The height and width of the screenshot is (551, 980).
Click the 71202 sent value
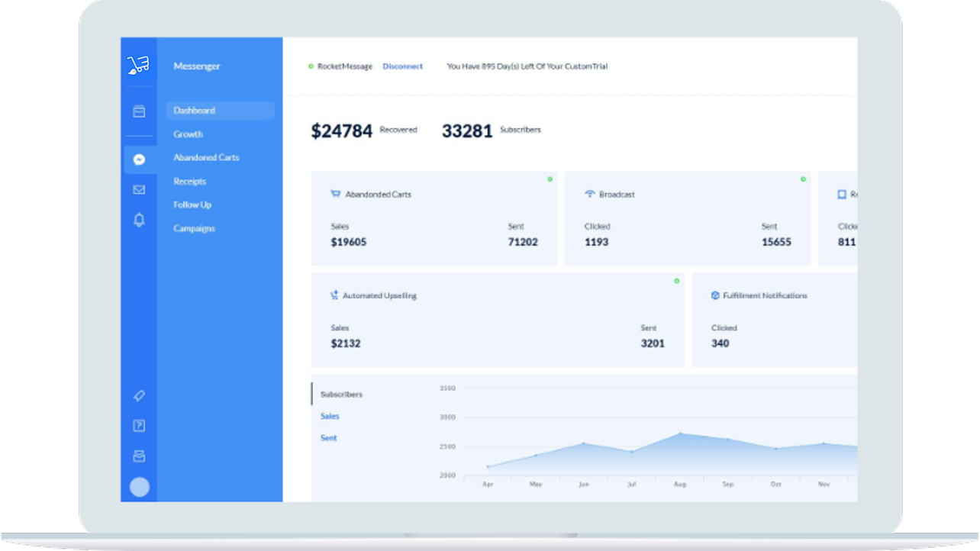coord(523,242)
